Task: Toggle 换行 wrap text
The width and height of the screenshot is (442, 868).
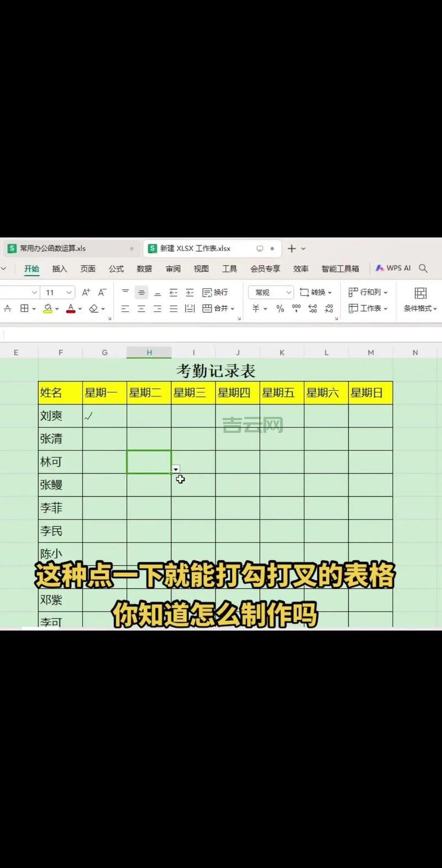Action: [x=215, y=292]
